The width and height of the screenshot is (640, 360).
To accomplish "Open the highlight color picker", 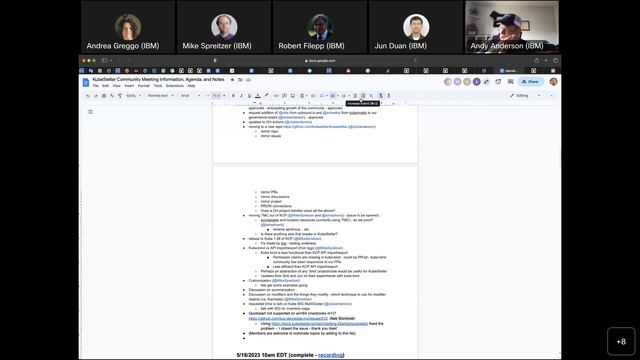I will (266, 96).
